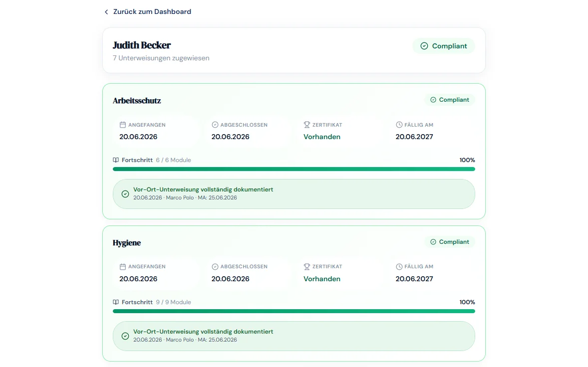Image resolution: width=588 pixels, height=367 pixels.
Task: Click the Angefangen date 20.06.2026 in Arbeitsschutz
Action: (x=138, y=137)
